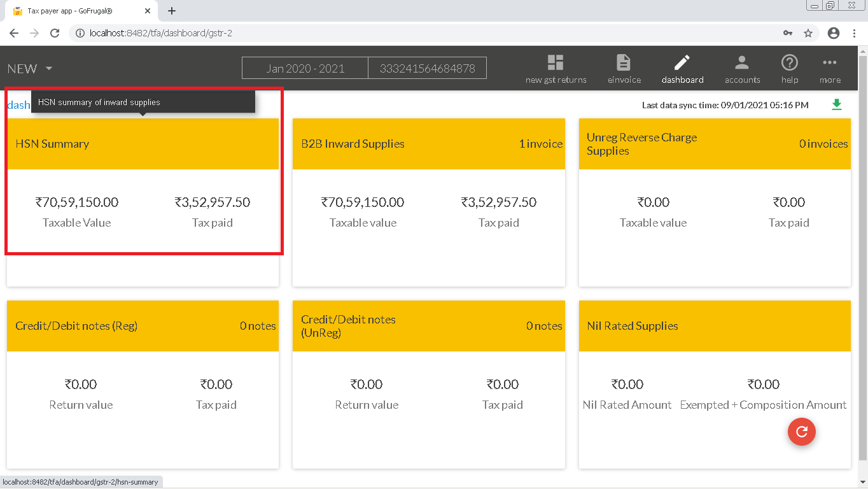
Task: Click the B2B Inward Supplies ₹3,52,957.50 tax paid
Action: 499,202
